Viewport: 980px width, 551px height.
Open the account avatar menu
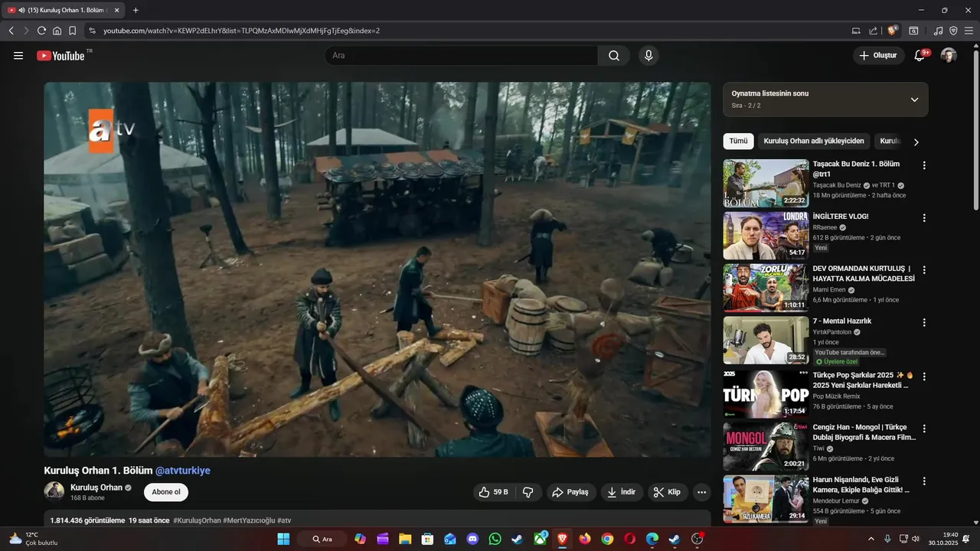pyautogui.click(x=949, y=56)
